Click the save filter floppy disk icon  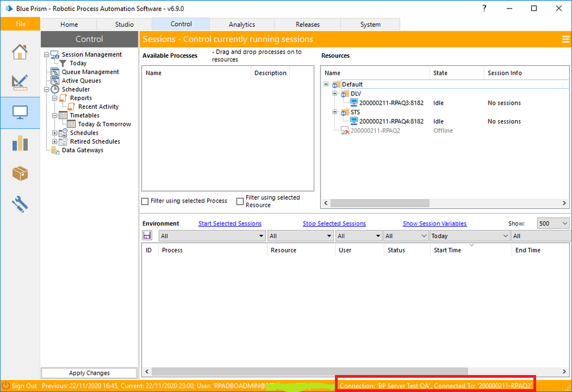coord(148,236)
